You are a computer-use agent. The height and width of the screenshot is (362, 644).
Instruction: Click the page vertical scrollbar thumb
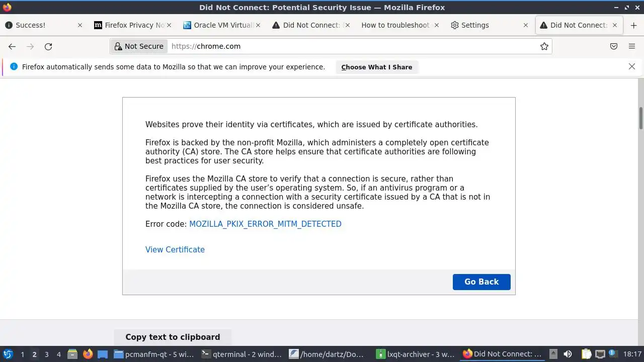641,118
